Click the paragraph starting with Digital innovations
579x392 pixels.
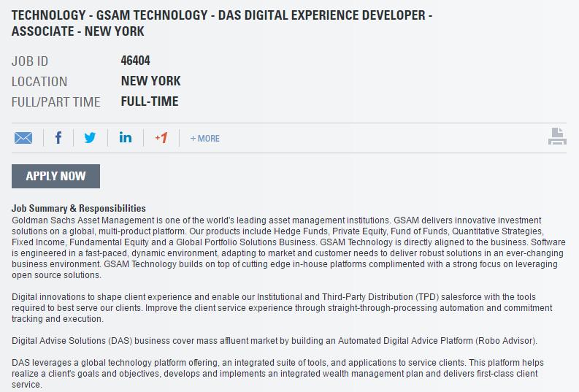click(282, 308)
